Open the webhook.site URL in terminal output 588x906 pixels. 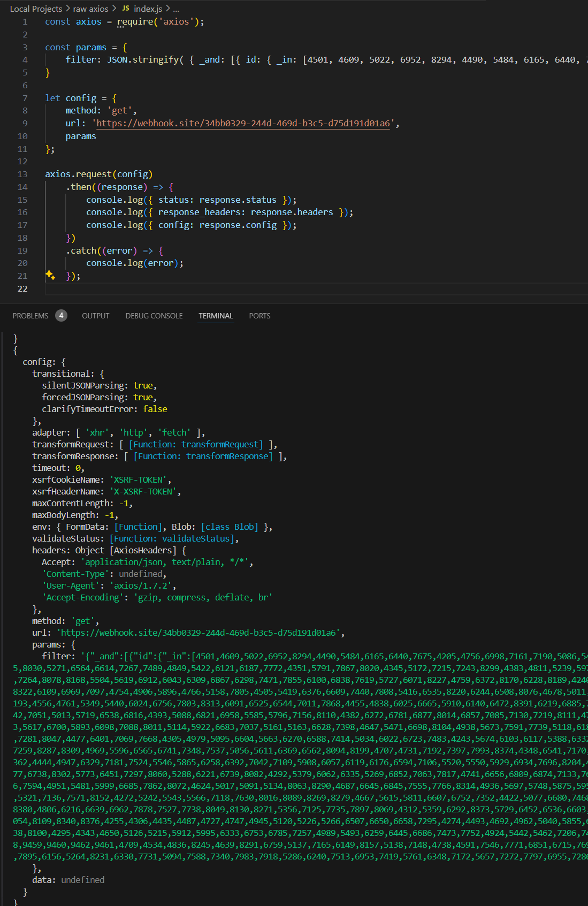coord(198,633)
